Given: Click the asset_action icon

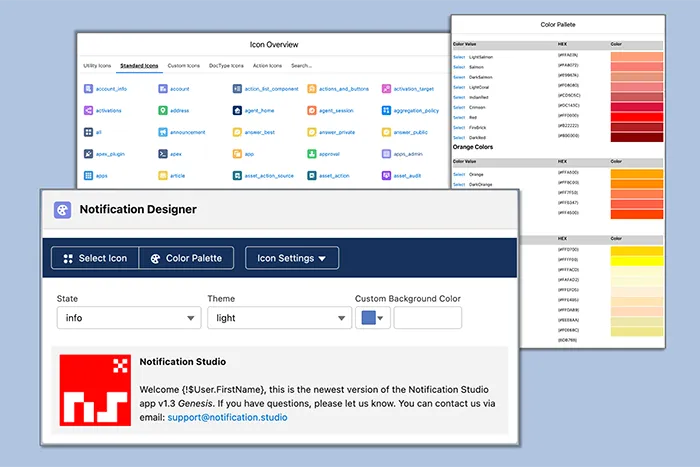Looking at the screenshot, I should click(312, 175).
